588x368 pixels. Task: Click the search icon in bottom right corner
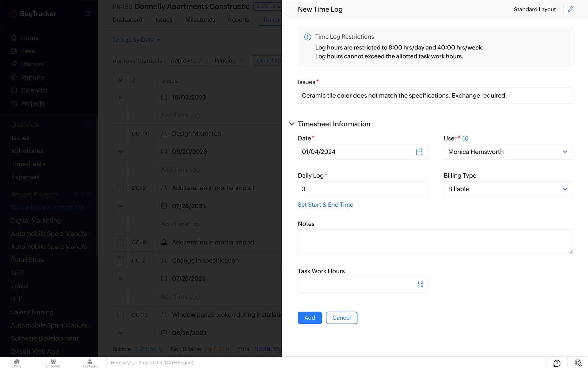pos(578,363)
